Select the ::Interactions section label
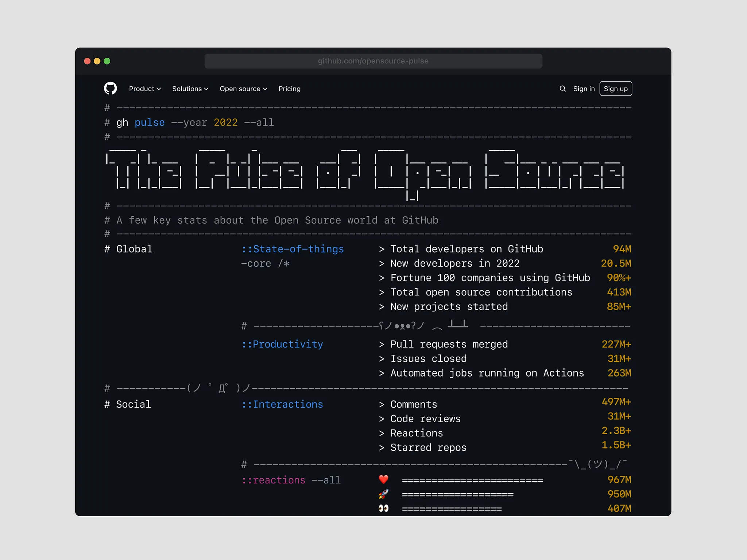This screenshot has width=747, height=560. (282, 404)
